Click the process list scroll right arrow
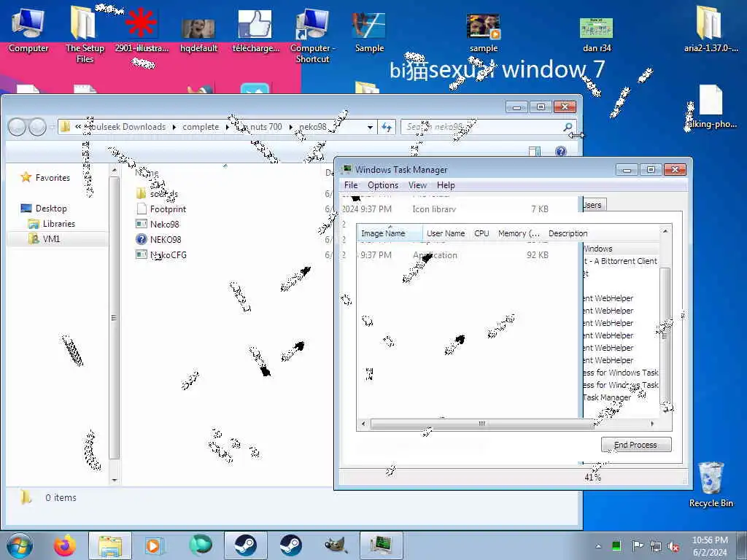The height and width of the screenshot is (560, 747). (652, 424)
